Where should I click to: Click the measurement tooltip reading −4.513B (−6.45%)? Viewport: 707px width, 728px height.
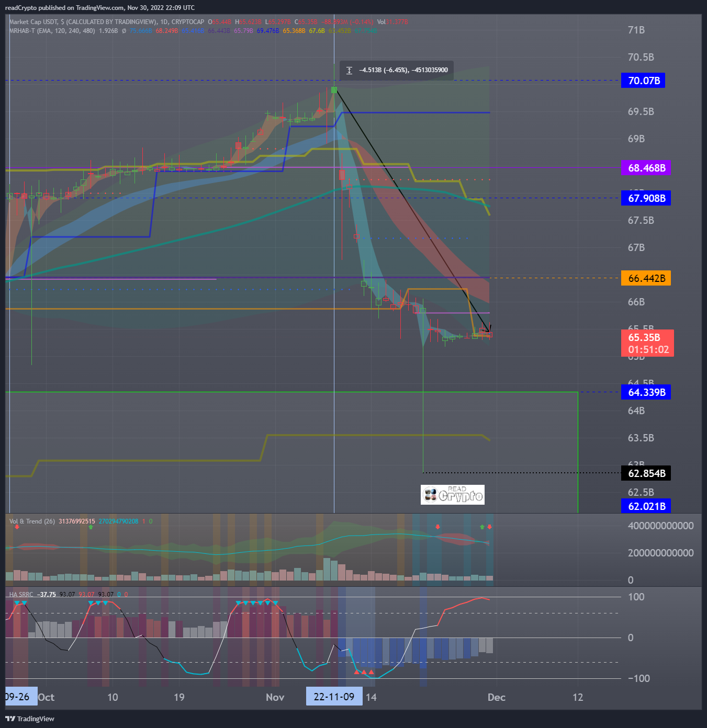point(396,70)
